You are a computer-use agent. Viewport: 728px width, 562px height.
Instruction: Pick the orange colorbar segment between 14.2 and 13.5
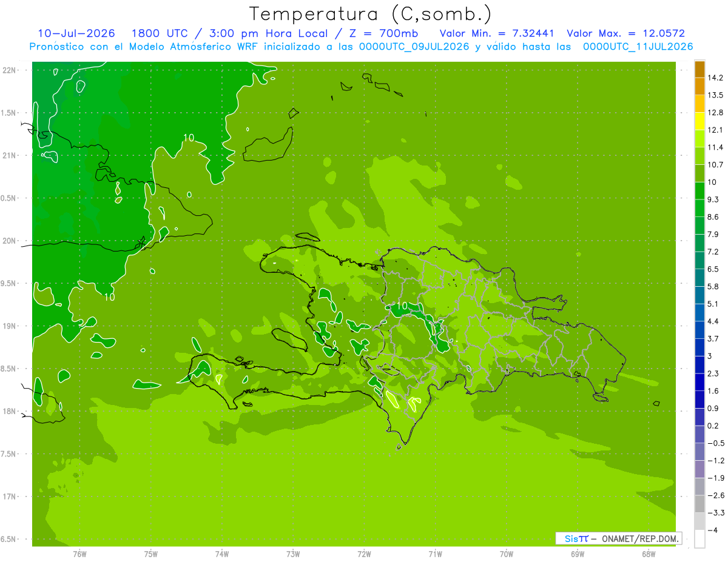tap(699, 86)
